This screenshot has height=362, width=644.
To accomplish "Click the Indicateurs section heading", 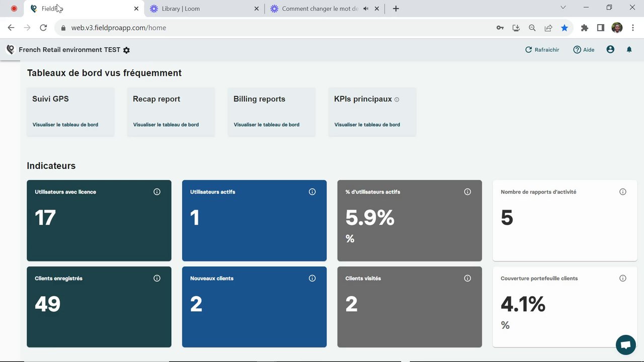I will click(51, 166).
